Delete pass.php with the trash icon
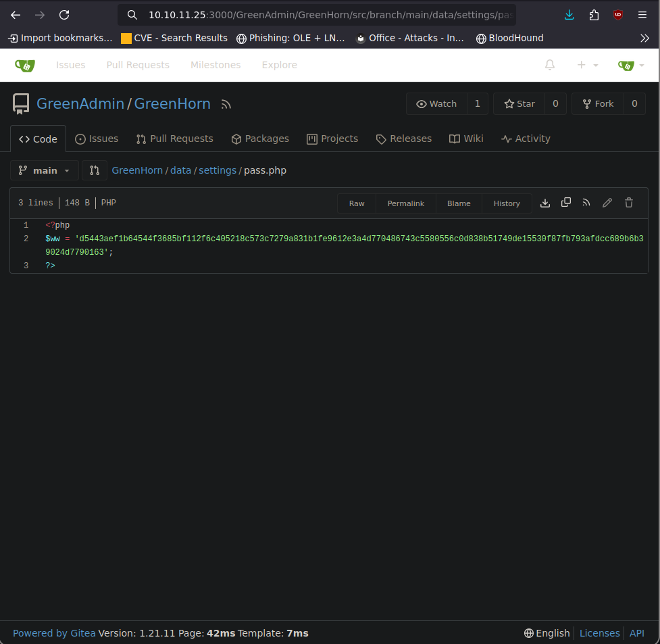 point(629,203)
